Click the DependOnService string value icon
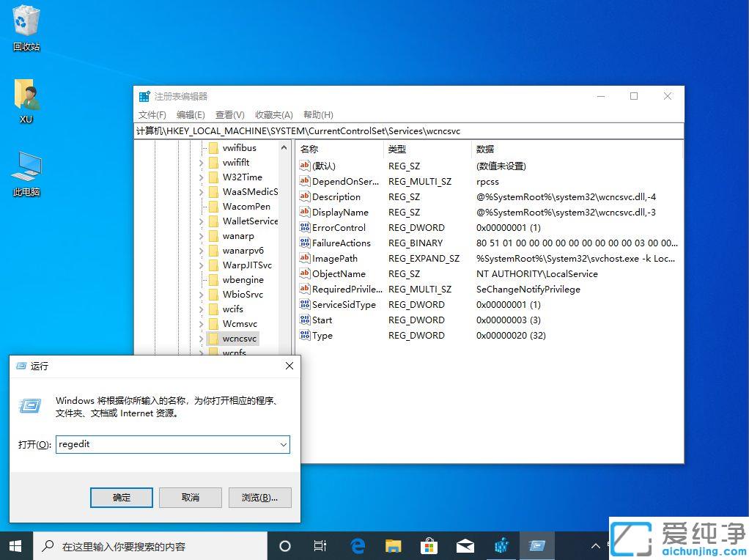This screenshot has height=560, width=749. pyautogui.click(x=305, y=181)
